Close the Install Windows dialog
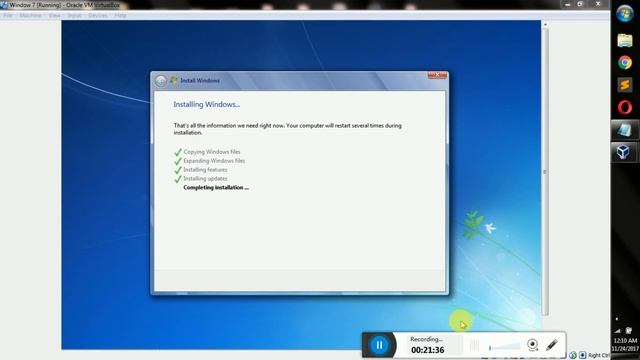The width and height of the screenshot is (640, 360). click(437, 76)
